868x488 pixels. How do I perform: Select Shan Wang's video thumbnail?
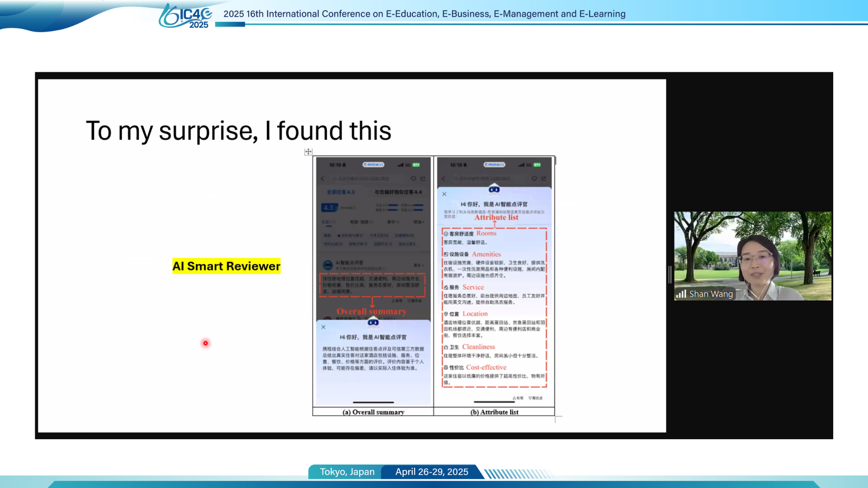(x=752, y=256)
